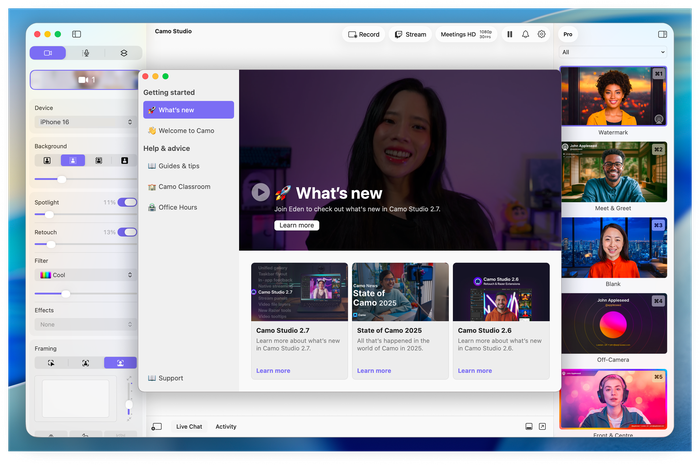700x465 pixels.
Task: Select the manual cursor Framing mode
Action: pyautogui.click(x=51, y=363)
